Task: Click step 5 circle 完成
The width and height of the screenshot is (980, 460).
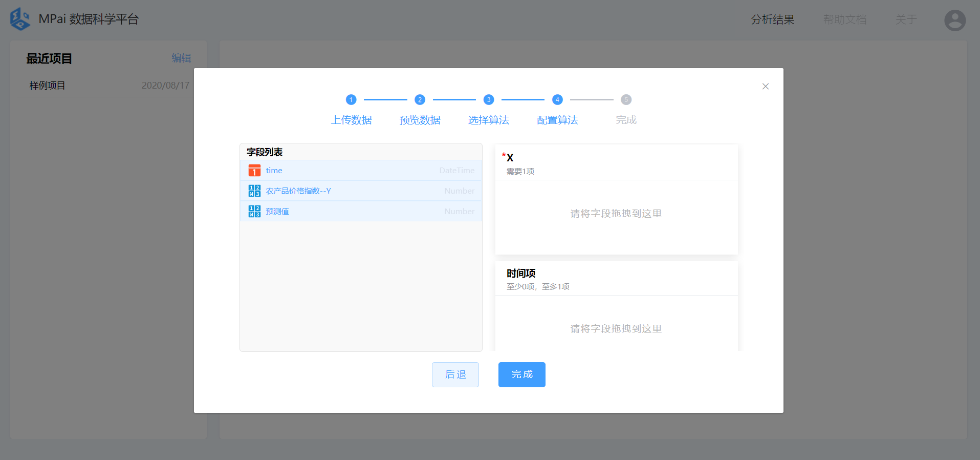Action: (626, 100)
